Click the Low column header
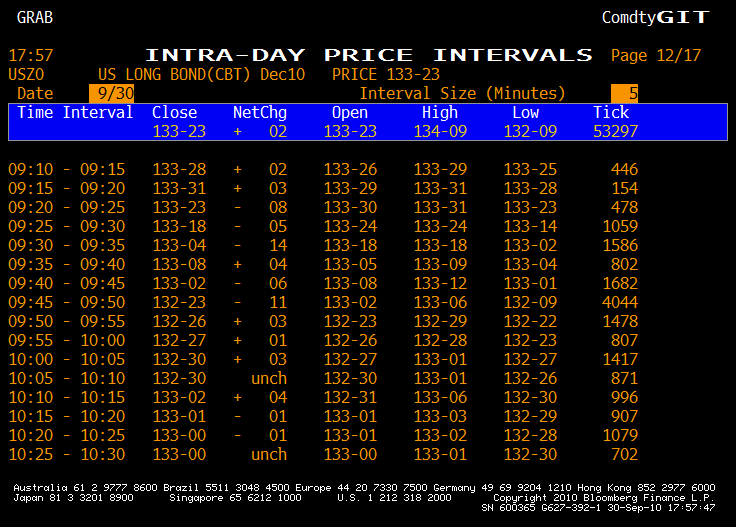This screenshot has width=736, height=527. coord(525,112)
